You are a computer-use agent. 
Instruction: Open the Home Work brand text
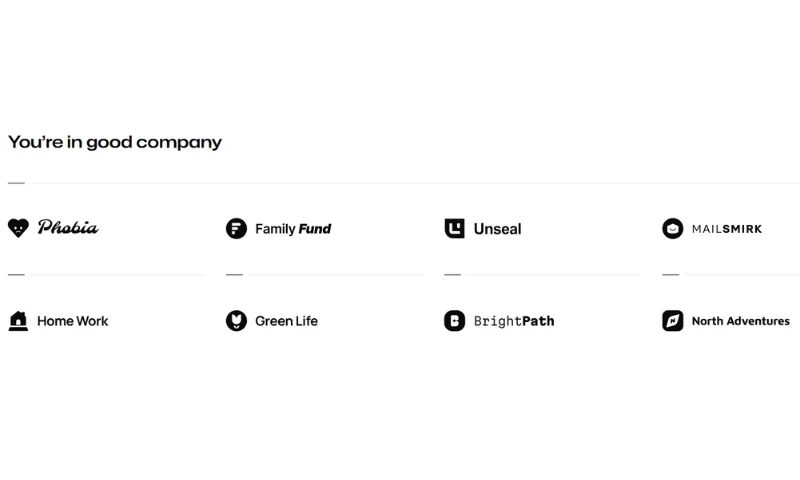pos(72,321)
